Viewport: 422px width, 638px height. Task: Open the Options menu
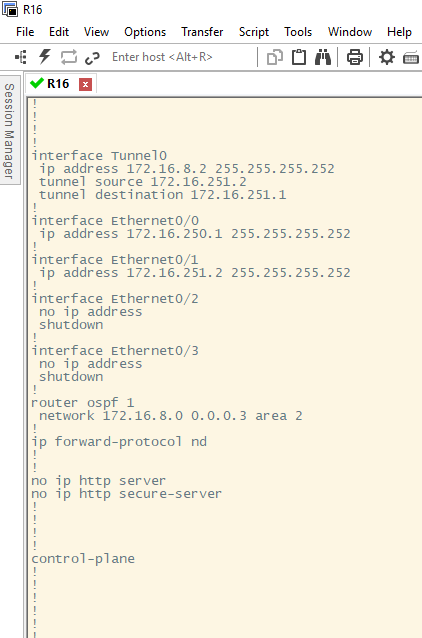coord(145,32)
